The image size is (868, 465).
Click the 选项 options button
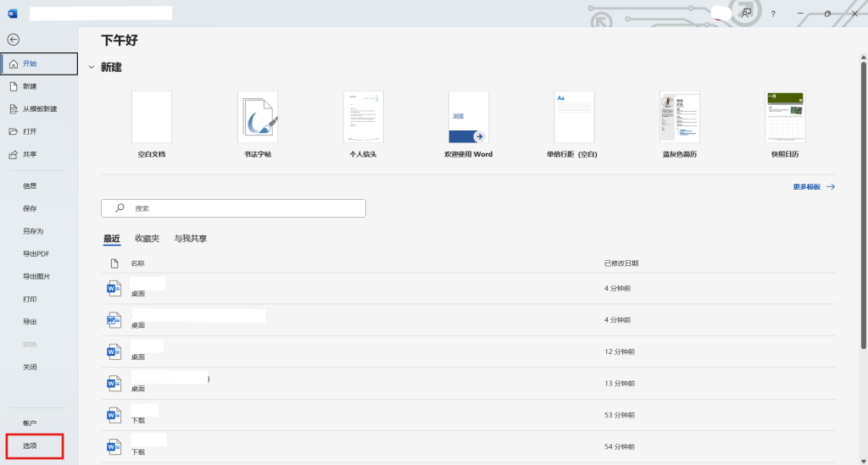(x=31, y=446)
